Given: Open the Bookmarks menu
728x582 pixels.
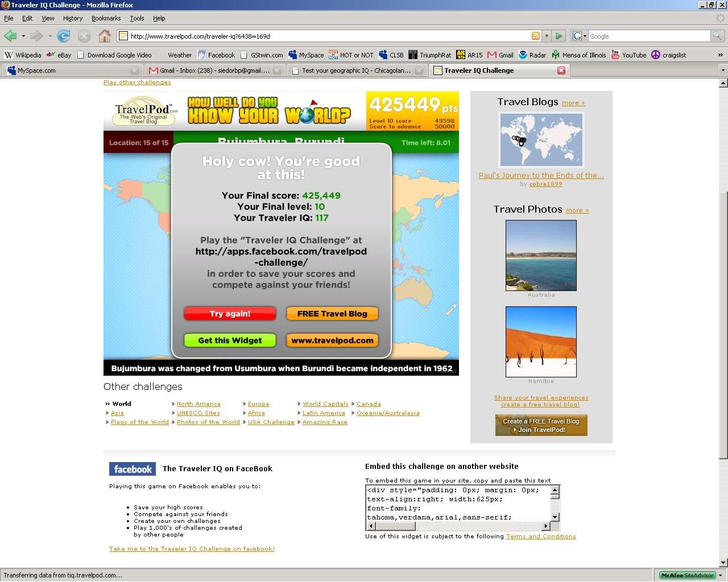Looking at the screenshot, I should tap(106, 18).
